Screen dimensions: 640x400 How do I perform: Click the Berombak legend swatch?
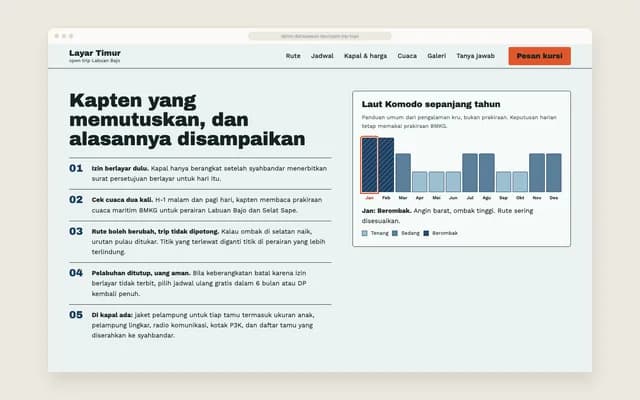click(426, 233)
